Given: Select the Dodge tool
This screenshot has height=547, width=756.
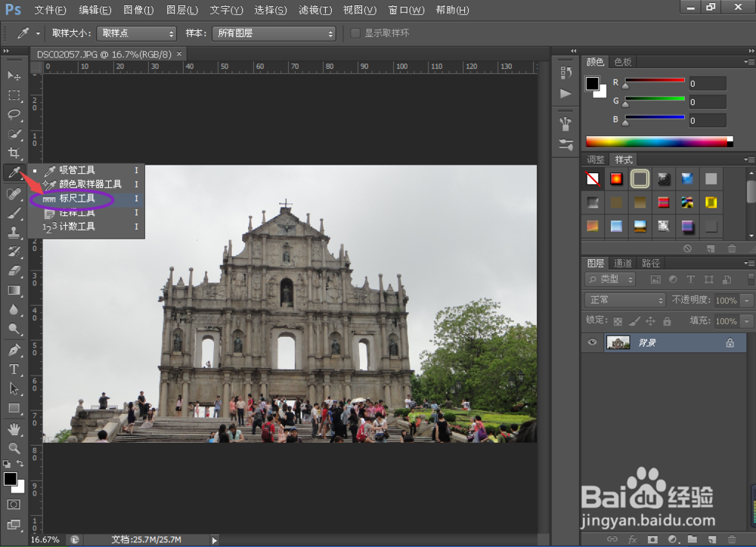Looking at the screenshot, I should pos(14,329).
